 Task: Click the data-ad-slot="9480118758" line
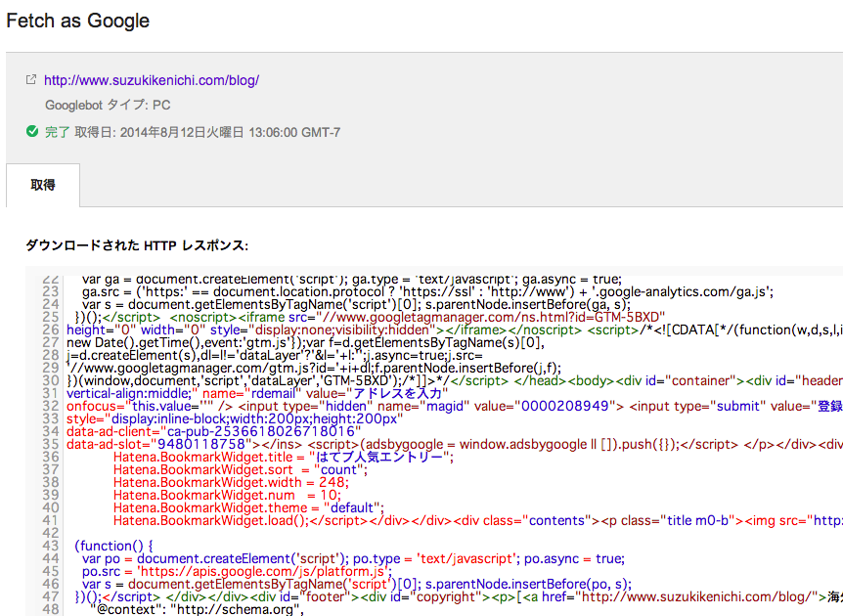click(x=455, y=445)
